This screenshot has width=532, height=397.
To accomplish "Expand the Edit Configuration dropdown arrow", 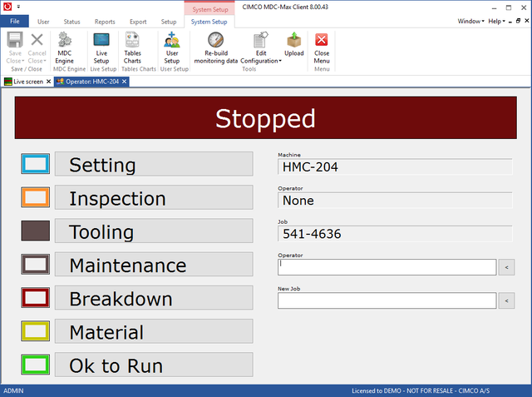I will coord(280,61).
